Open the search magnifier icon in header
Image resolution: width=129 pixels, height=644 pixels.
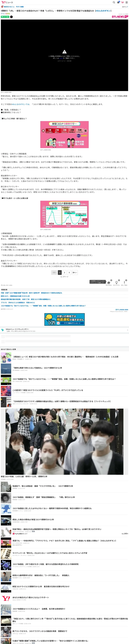pos(114,2)
